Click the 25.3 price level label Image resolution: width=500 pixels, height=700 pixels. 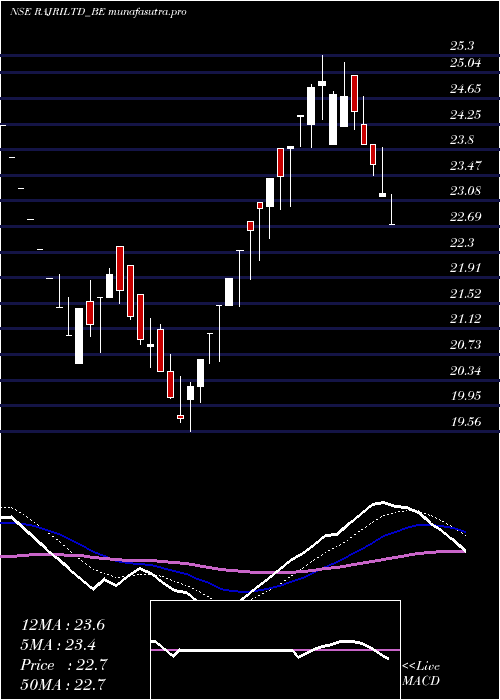(x=462, y=46)
